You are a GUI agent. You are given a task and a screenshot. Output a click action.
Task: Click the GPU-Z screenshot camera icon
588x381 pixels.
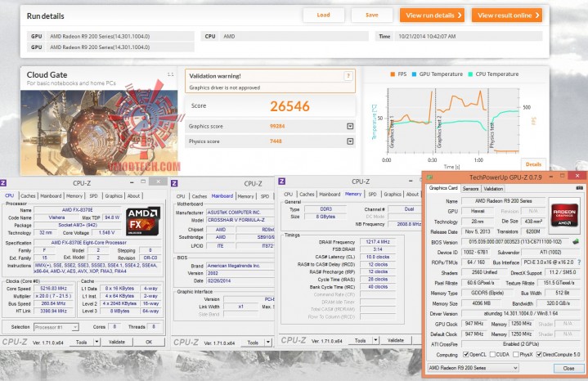coord(579,188)
